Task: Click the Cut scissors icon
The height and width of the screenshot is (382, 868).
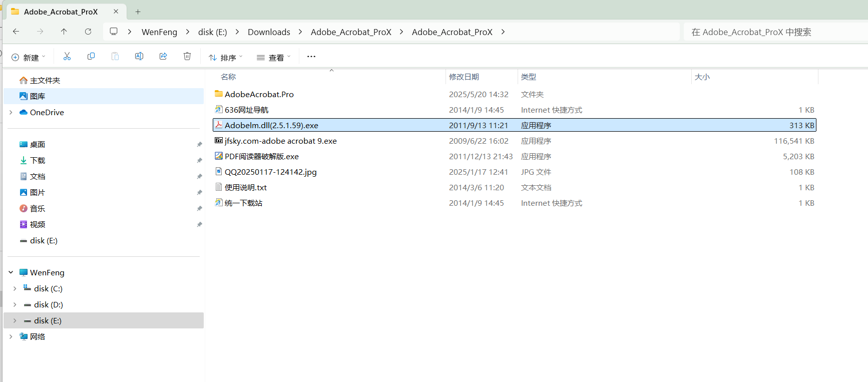Action: point(67,57)
